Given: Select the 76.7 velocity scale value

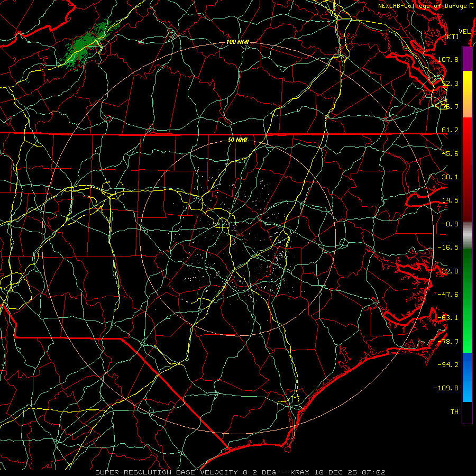Looking at the screenshot, I should coord(450,106).
